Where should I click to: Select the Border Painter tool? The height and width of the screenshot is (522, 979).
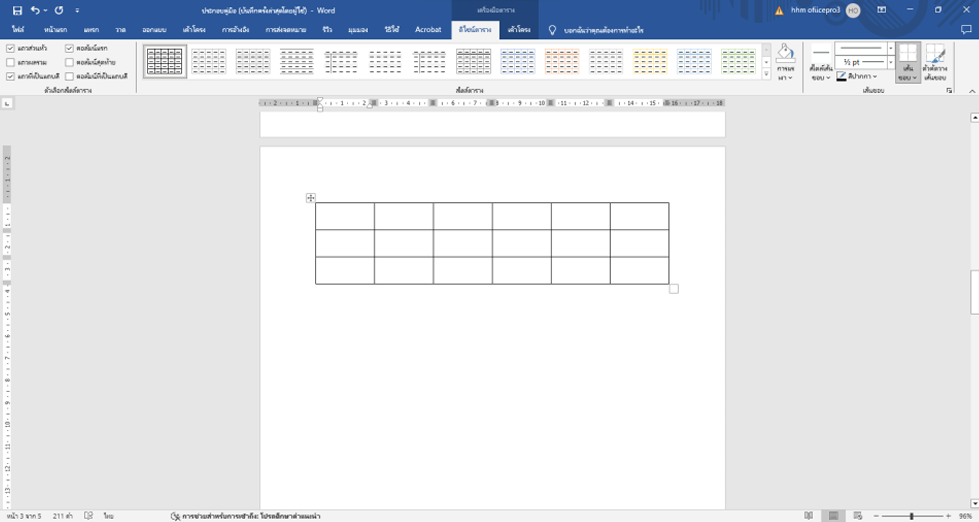click(x=935, y=62)
